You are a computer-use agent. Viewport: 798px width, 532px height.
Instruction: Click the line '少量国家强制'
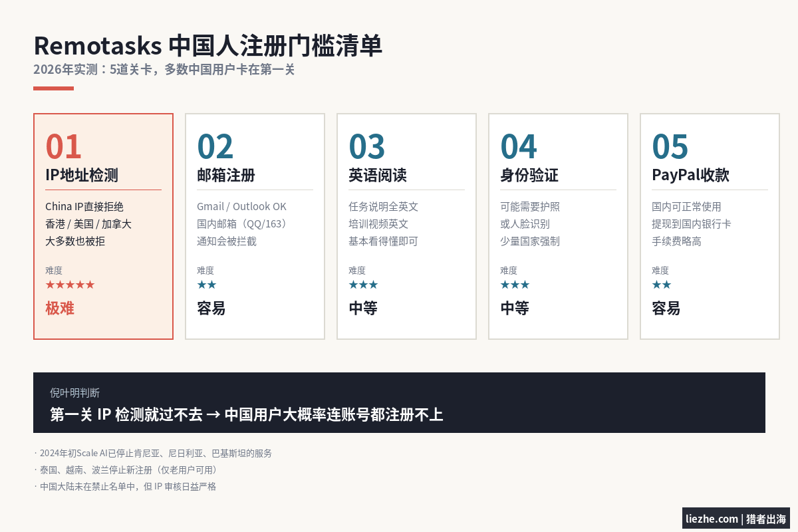pos(530,241)
